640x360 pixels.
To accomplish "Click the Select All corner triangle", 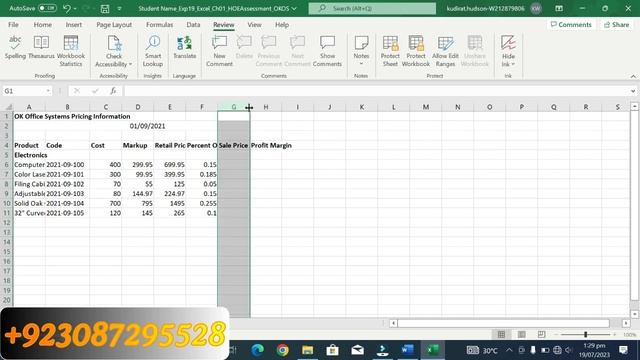I will pyautogui.click(x=8, y=107).
